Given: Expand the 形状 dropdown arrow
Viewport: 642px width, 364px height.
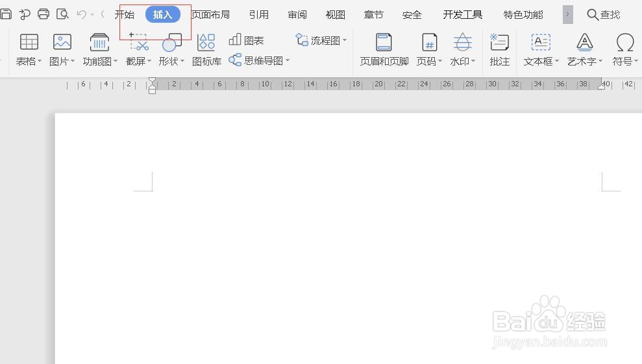Looking at the screenshot, I should point(182,61).
